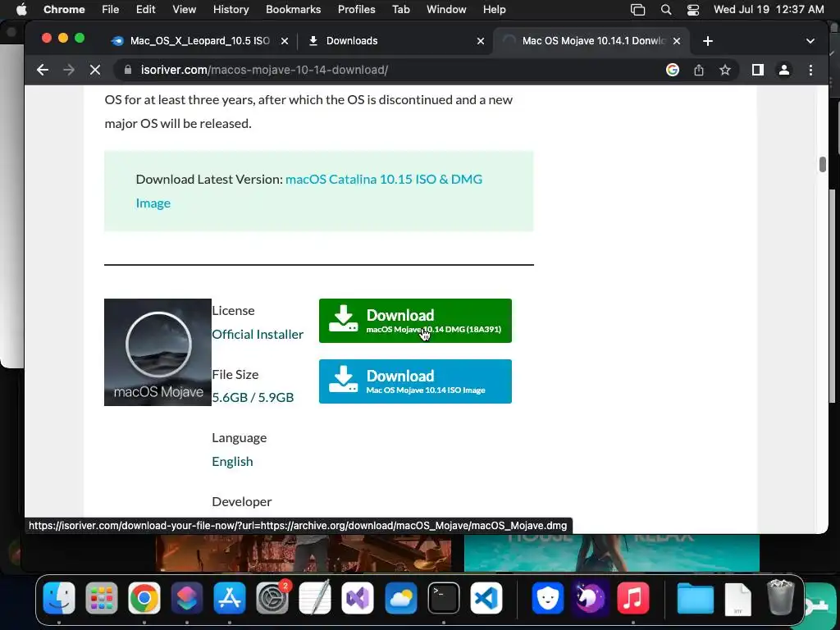Expand tab search dropdown arrow
Viewport: 840px width, 630px height.
click(x=810, y=41)
